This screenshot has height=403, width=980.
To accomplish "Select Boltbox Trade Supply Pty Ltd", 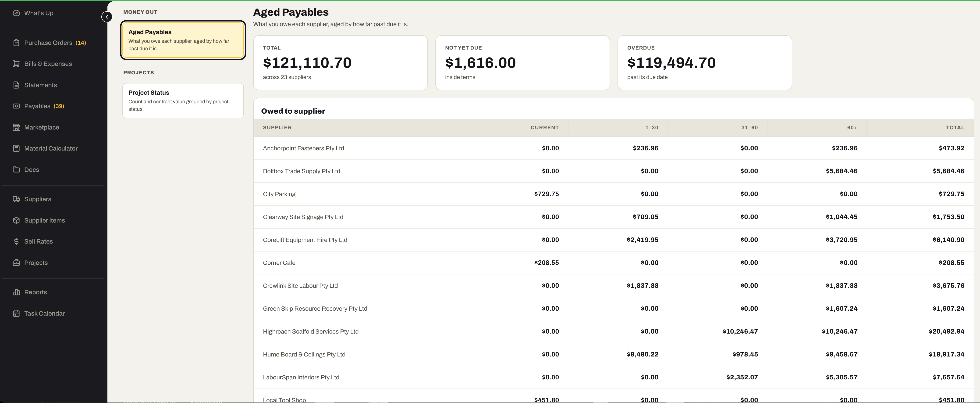I will [613, 171].
